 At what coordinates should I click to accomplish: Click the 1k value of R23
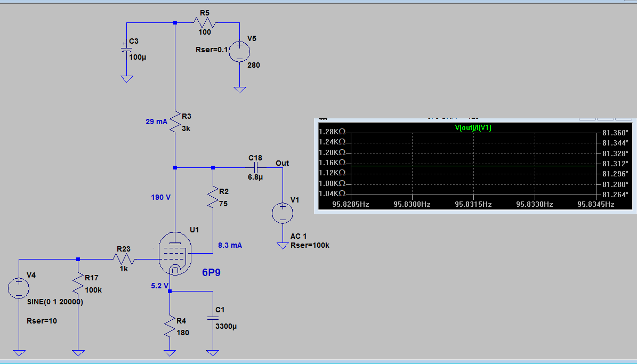pyautogui.click(x=124, y=269)
